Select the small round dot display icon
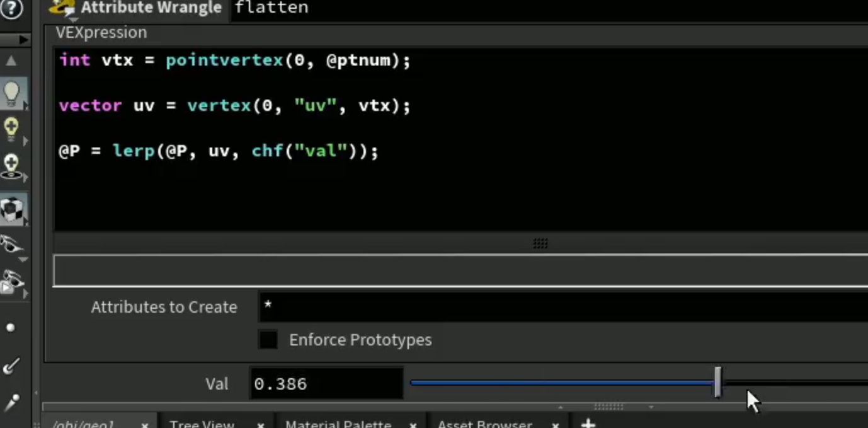The height and width of the screenshot is (428, 868). [x=10, y=328]
